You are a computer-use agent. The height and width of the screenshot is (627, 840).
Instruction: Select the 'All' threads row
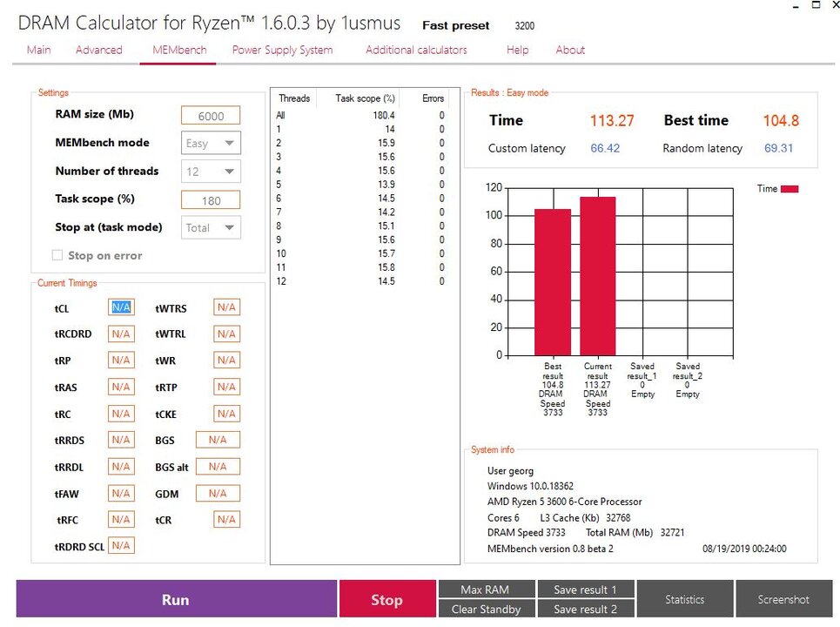[x=360, y=115]
